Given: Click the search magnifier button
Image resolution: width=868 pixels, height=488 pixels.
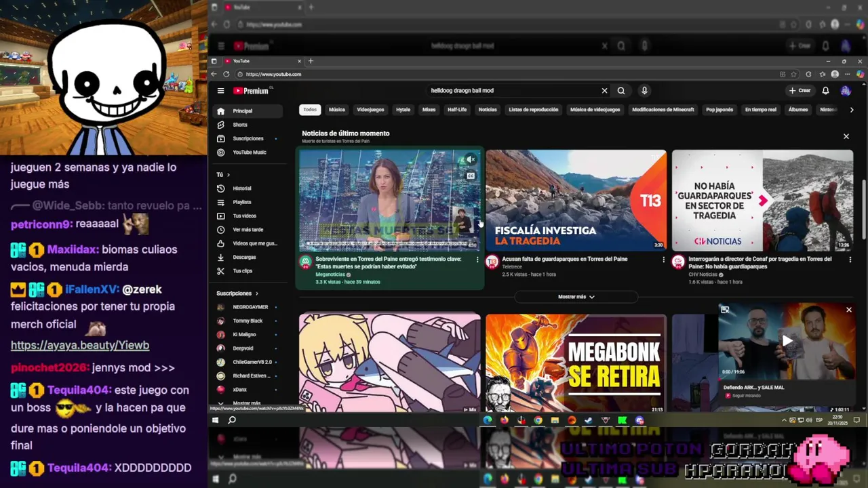Looking at the screenshot, I should point(621,91).
